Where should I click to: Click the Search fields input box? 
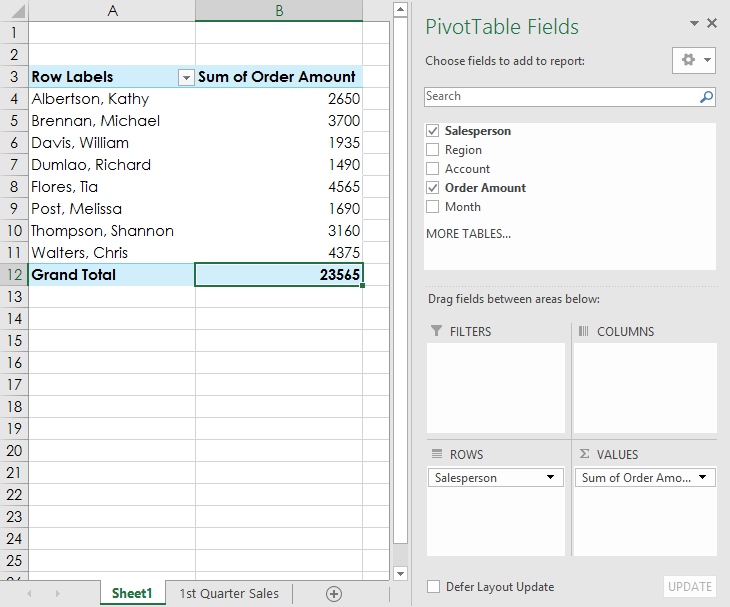coord(560,97)
